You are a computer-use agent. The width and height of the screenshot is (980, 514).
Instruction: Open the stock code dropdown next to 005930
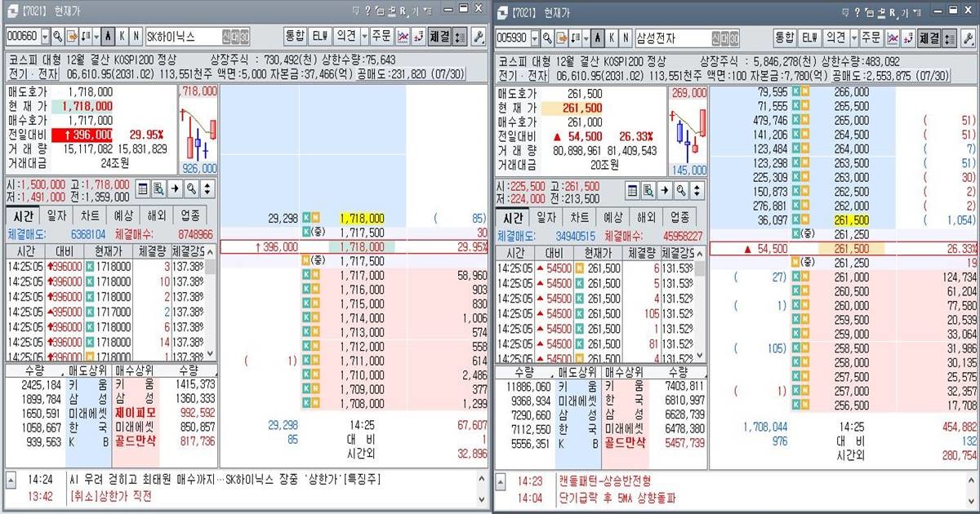535,37
